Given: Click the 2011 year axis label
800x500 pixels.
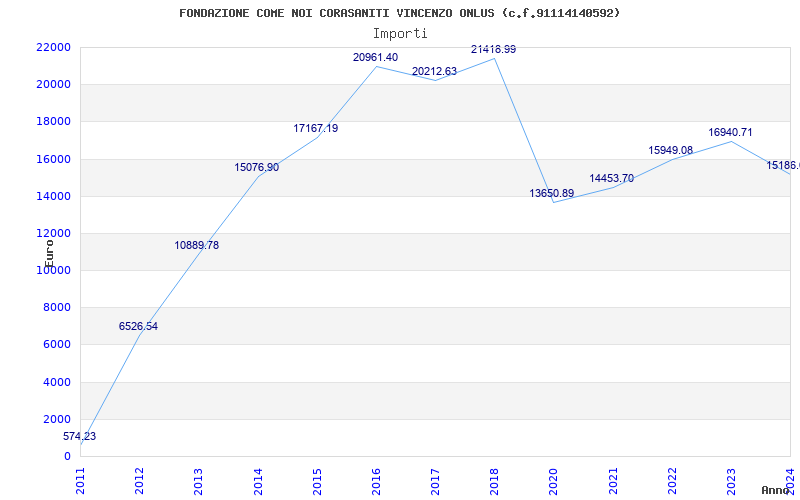Looking at the screenshot, I should tap(81, 481).
